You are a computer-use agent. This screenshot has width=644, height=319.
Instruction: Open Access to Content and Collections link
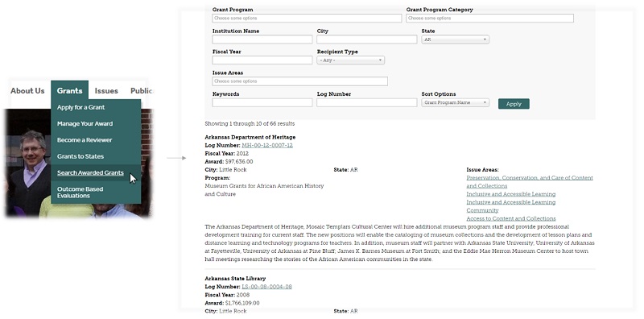point(511,218)
